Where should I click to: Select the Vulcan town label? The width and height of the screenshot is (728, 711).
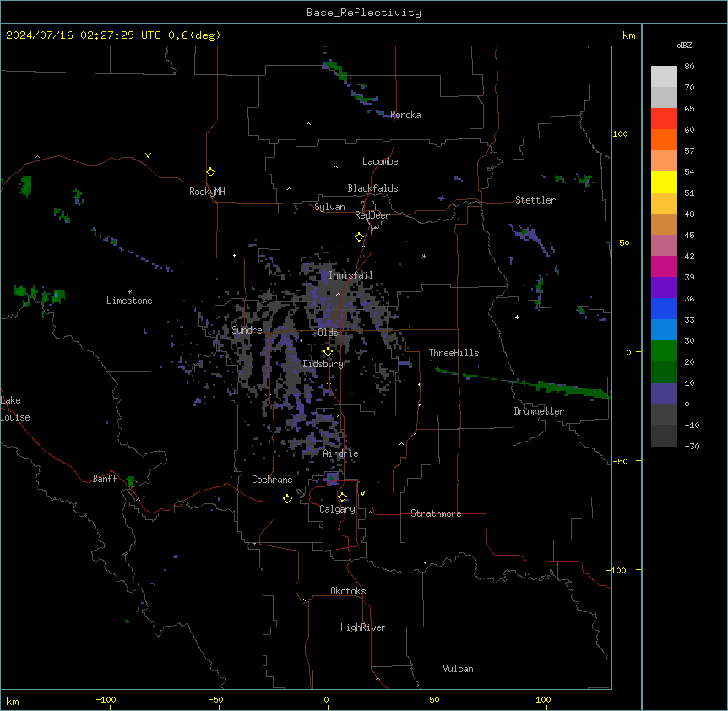tap(459, 669)
